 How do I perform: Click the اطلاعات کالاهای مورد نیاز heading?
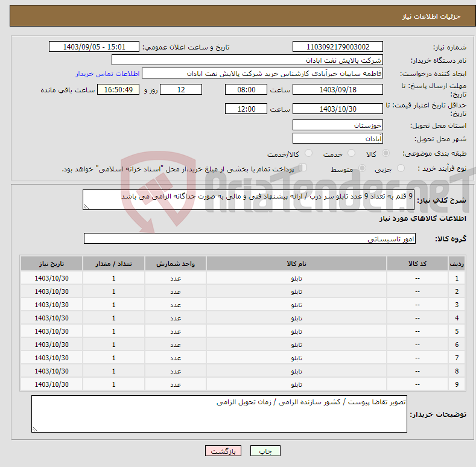point(422,218)
